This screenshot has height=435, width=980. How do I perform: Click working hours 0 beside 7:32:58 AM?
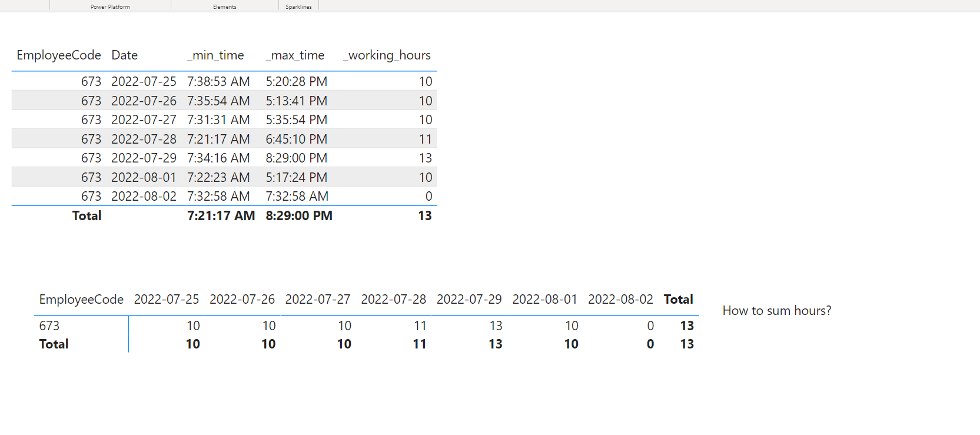pyautogui.click(x=428, y=196)
